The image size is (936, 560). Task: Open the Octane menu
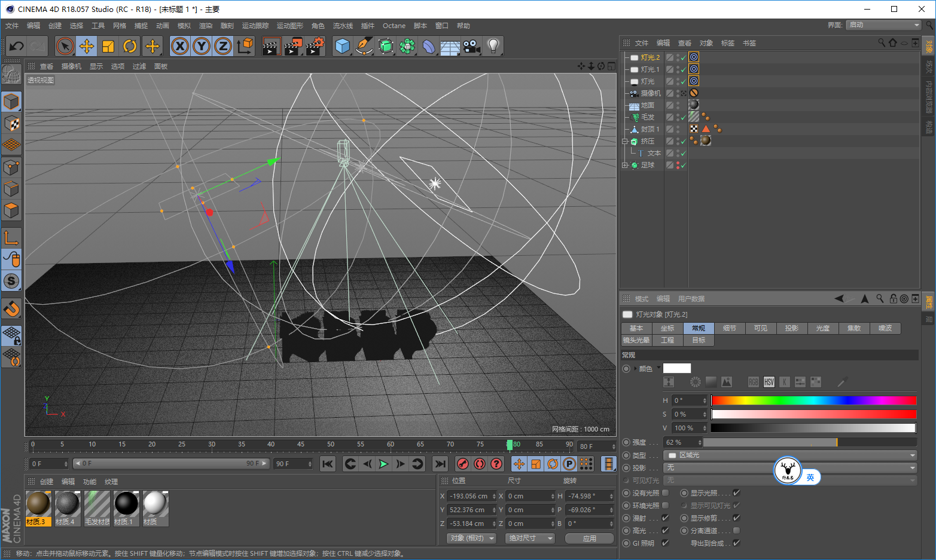[x=394, y=26]
